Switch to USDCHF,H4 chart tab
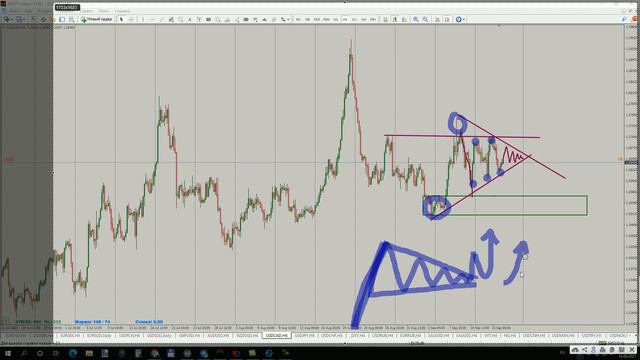The width and height of the screenshot is (640, 360). pyautogui.click(x=332, y=336)
